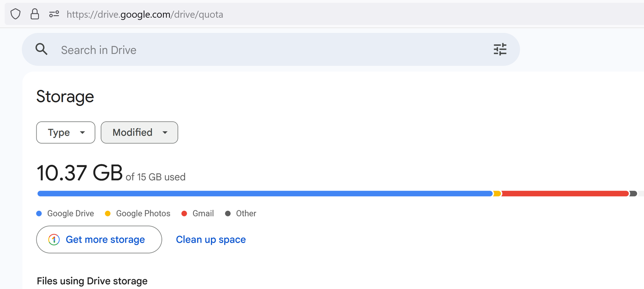The image size is (644, 289).
Task: Click the padlock site security icon
Action: click(x=35, y=14)
